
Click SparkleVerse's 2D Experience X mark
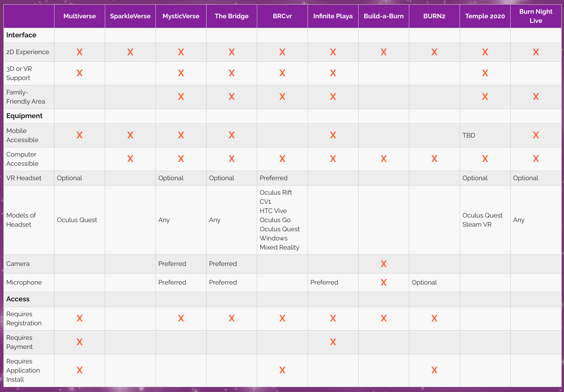click(x=130, y=52)
